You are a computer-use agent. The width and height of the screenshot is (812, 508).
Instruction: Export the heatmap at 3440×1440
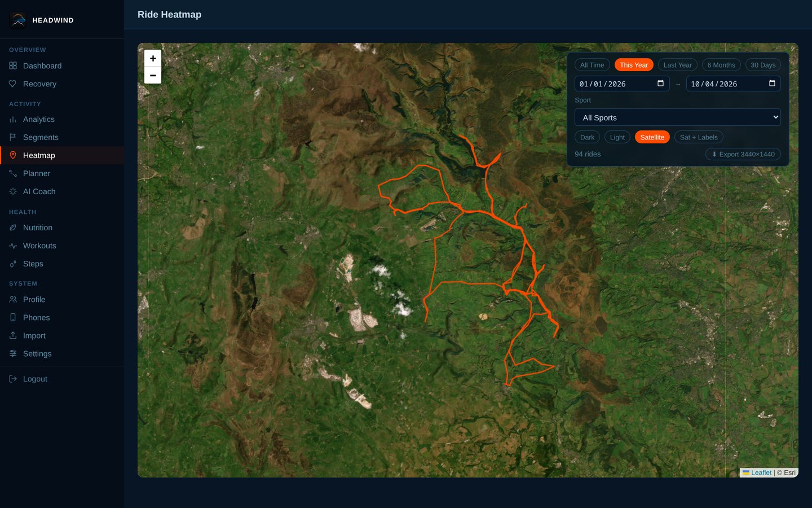tap(743, 154)
